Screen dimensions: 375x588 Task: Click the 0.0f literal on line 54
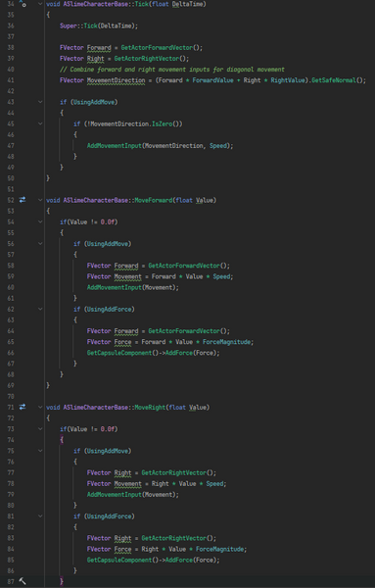click(108, 222)
